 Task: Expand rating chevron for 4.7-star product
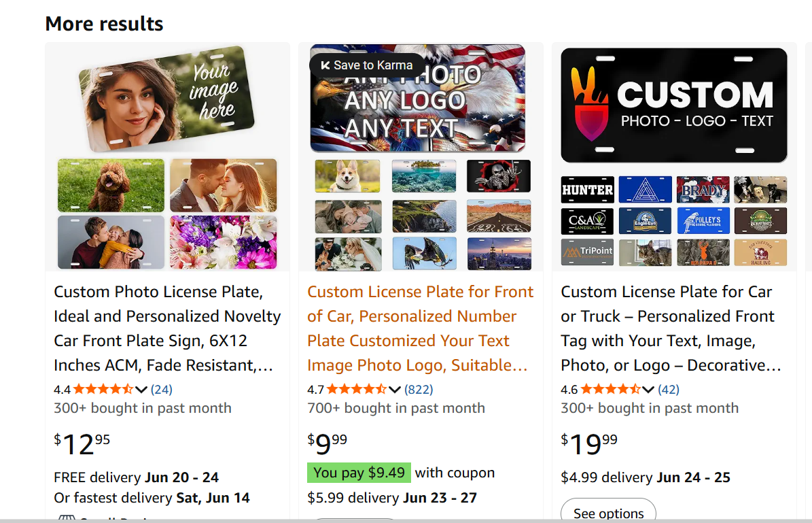tap(395, 390)
